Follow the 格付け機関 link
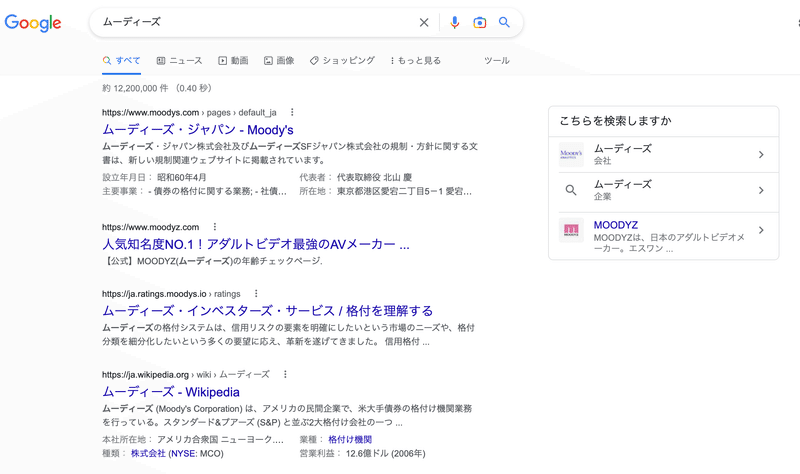Viewport: 800px width, 474px height. pyautogui.click(x=350, y=439)
